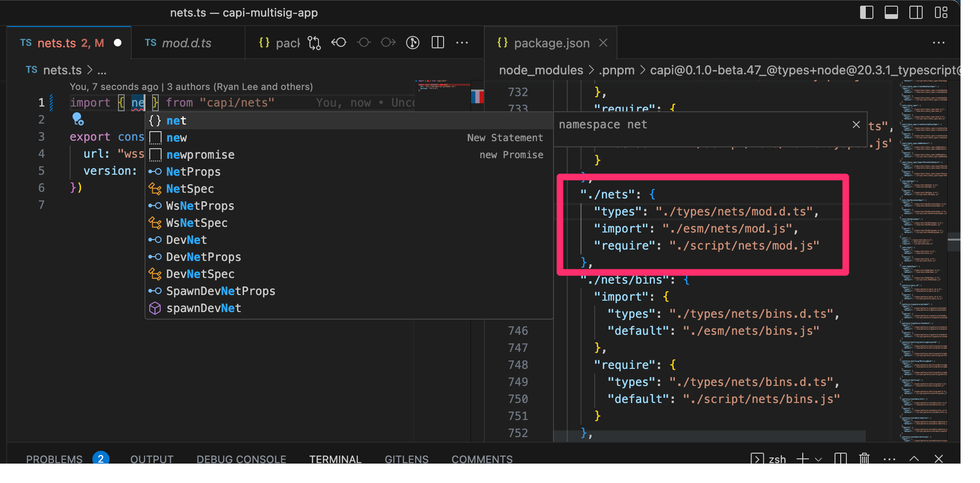The image size is (980, 483).
Task: Click the Compare Changes icon beside package.json
Action: pyautogui.click(x=314, y=43)
